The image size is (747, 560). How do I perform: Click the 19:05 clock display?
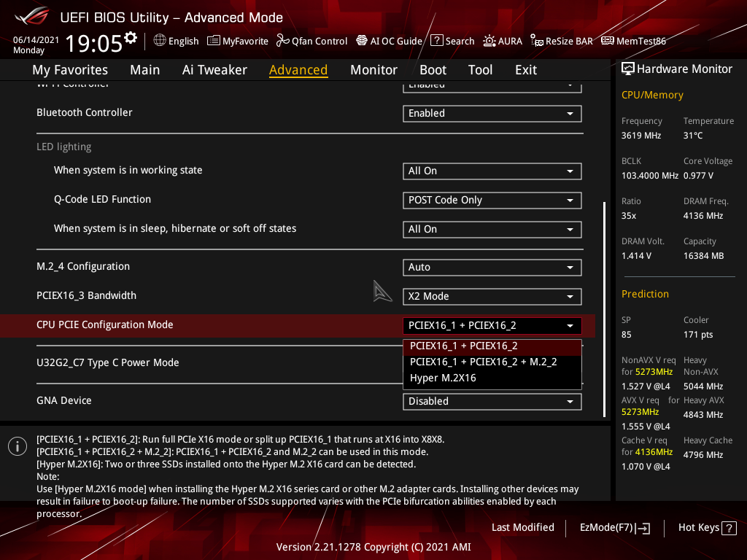(94, 43)
